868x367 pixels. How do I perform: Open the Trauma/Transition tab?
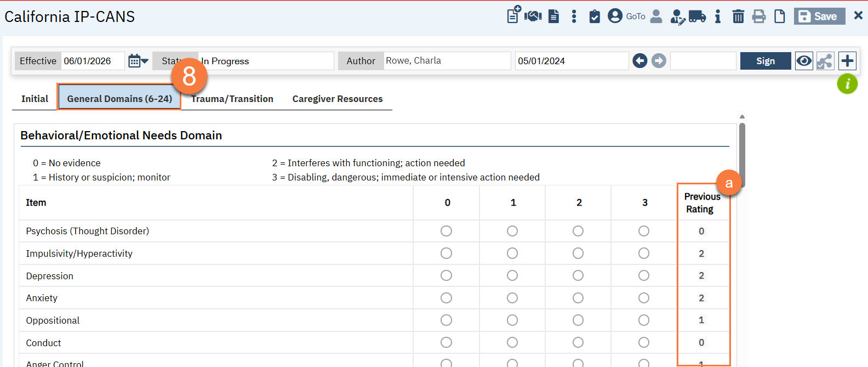tap(232, 99)
